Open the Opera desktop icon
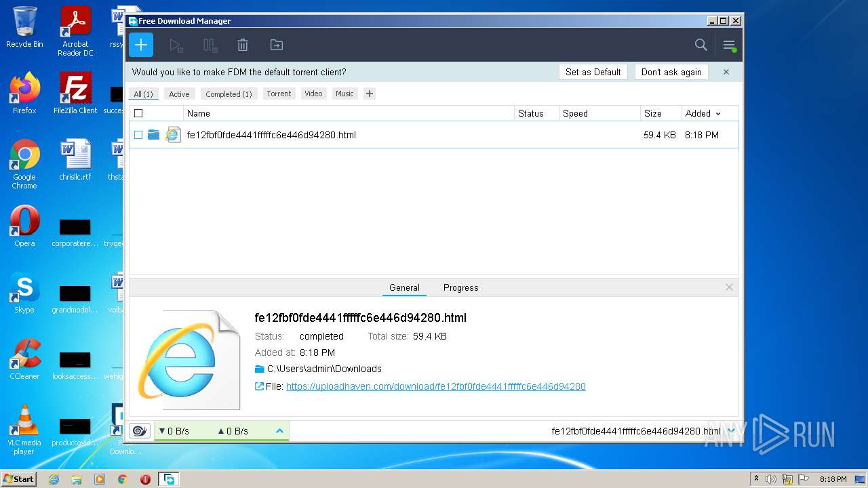 click(x=24, y=226)
